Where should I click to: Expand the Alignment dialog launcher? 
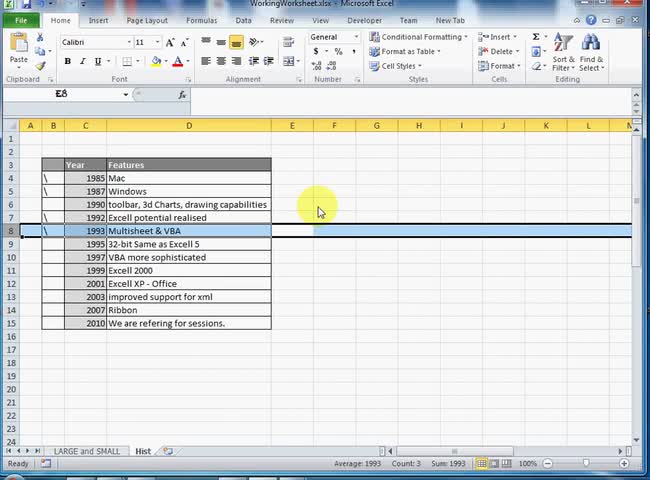click(299, 80)
